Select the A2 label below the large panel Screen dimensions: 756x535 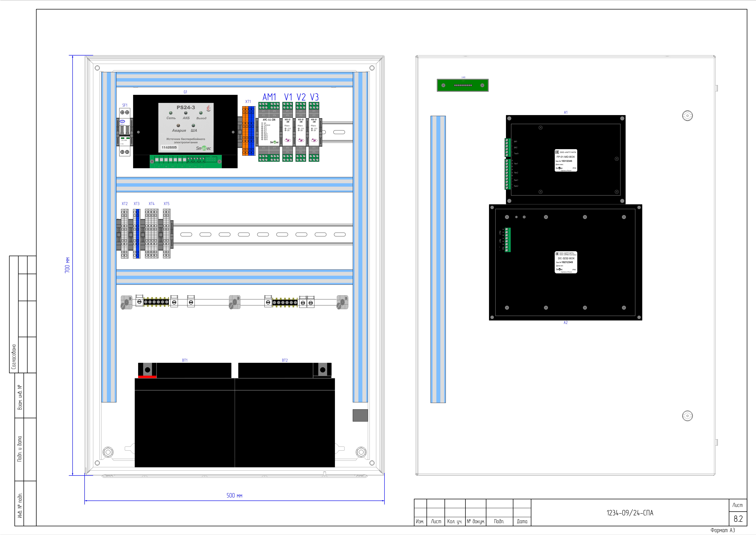pos(566,323)
